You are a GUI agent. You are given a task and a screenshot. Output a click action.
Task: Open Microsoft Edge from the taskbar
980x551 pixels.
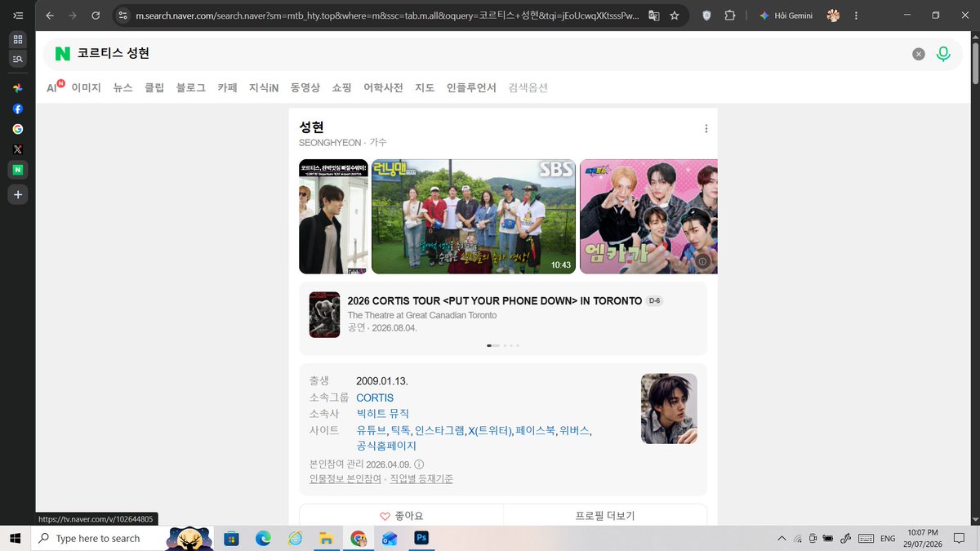[263, 538]
